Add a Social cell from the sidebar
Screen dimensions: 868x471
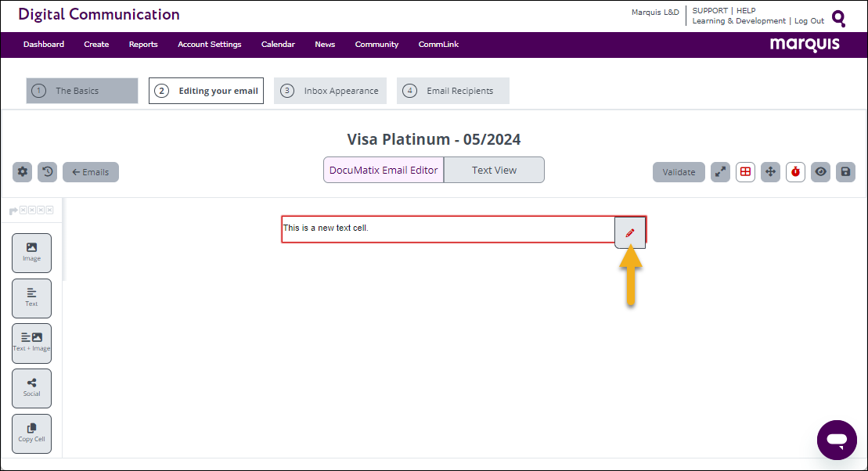(x=31, y=388)
